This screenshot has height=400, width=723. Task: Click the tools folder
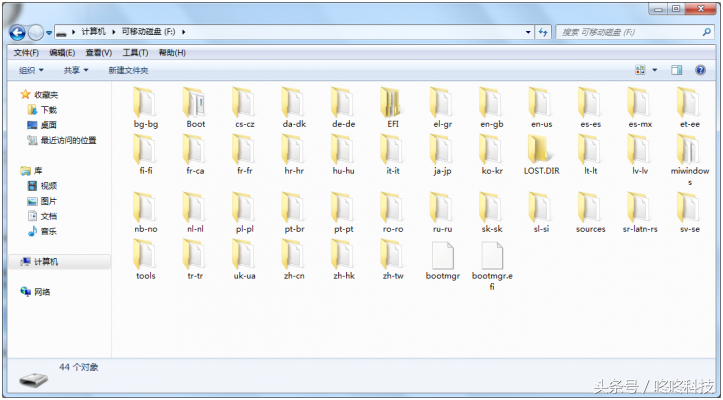pos(146,259)
